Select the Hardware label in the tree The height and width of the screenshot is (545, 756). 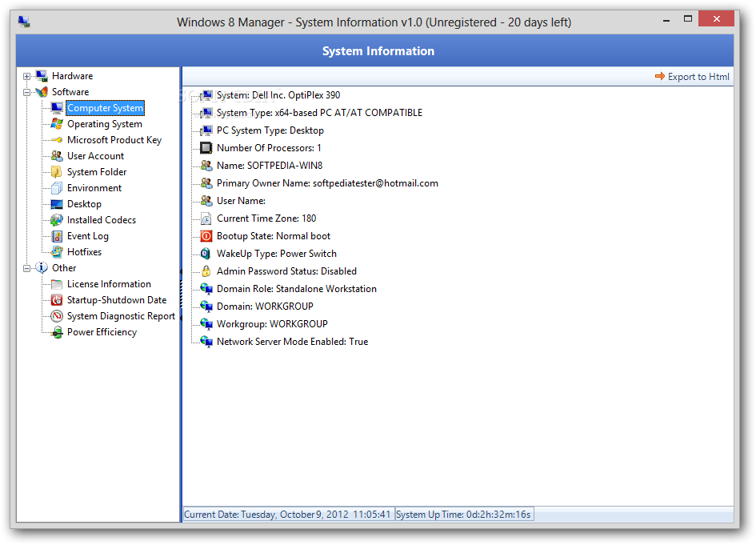click(x=72, y=76)
